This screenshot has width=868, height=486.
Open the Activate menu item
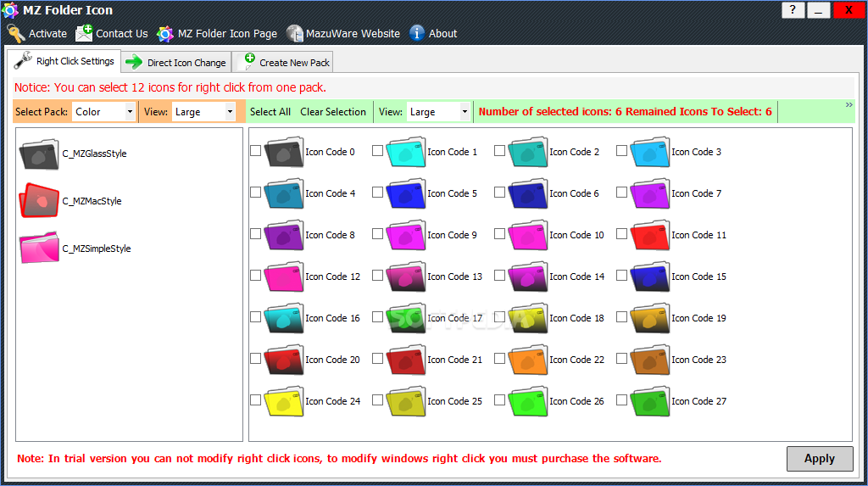(x=37, y=34)
